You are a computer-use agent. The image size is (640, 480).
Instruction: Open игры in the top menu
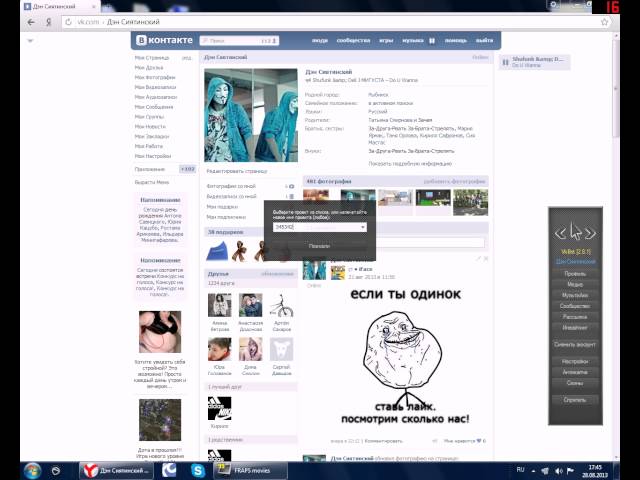[x=386, y=41]
